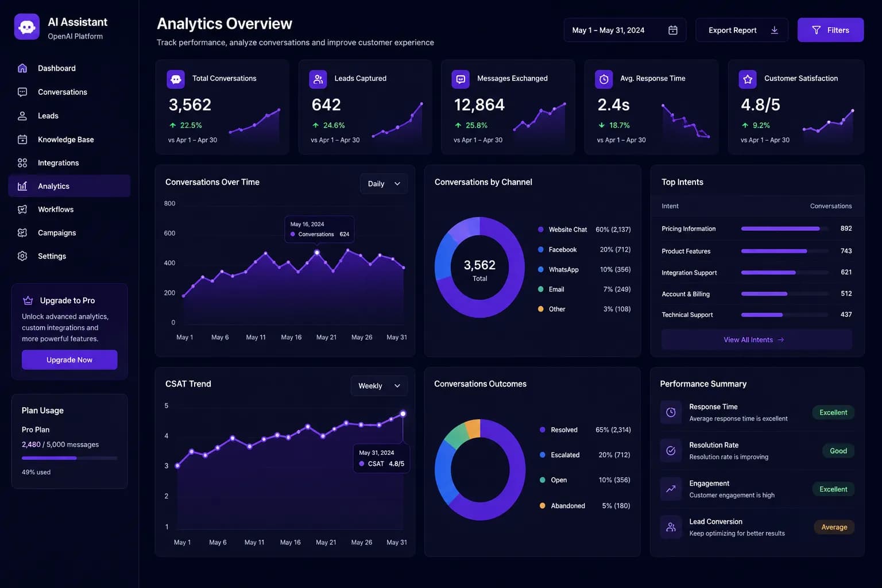Screen dimensions: 882x588
Task: Click the Conversations Outcomes donut chart
Action: (x=479, y=470)
